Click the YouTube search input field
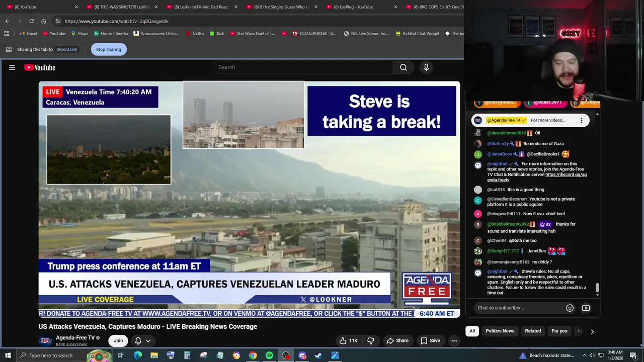Screen dimensions: 644x362 (x=303, y=67)
